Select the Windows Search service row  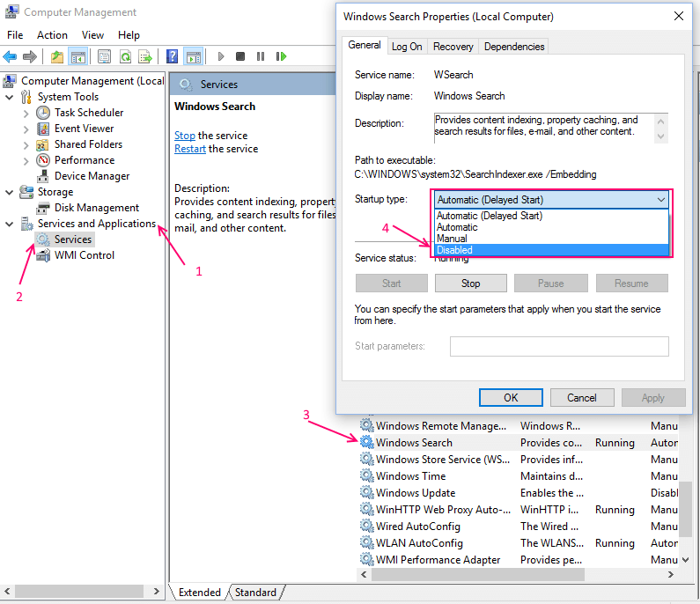click(519, 442)
